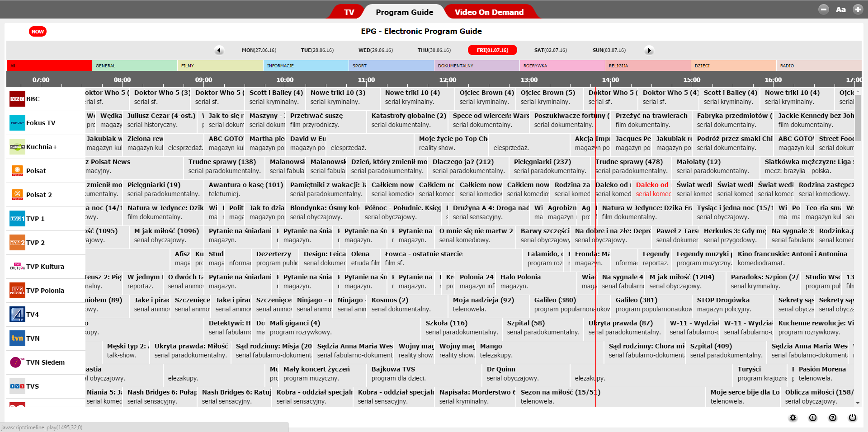The image size is (868, 432).
Task: Click the Aa font size icon
Action: coord(841,9)
